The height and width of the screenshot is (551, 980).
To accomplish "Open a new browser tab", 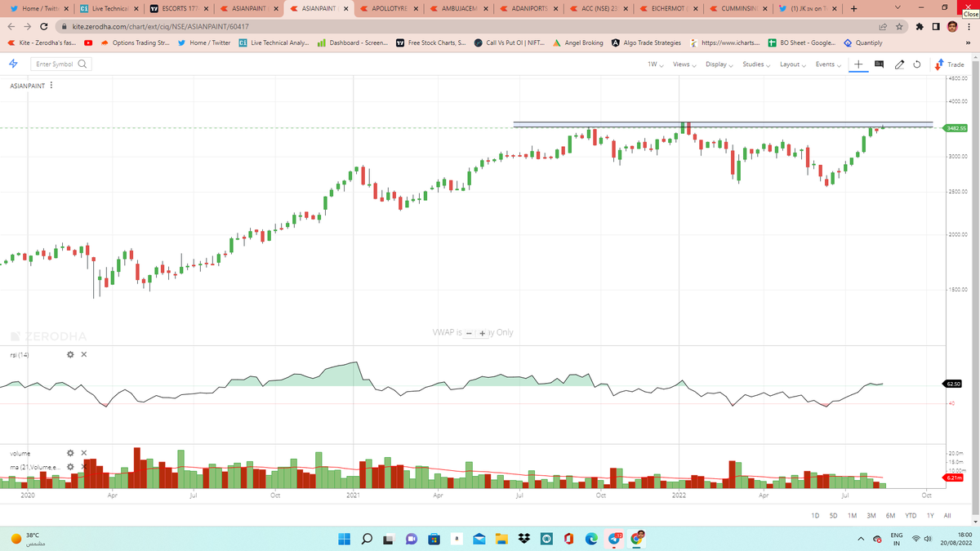I will [x=853, y=9].
